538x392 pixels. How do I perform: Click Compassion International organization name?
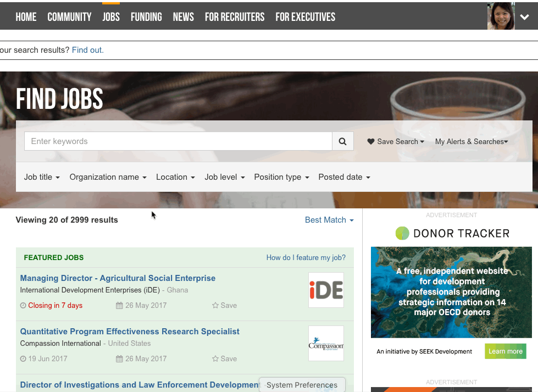click(x=60, y=343)
